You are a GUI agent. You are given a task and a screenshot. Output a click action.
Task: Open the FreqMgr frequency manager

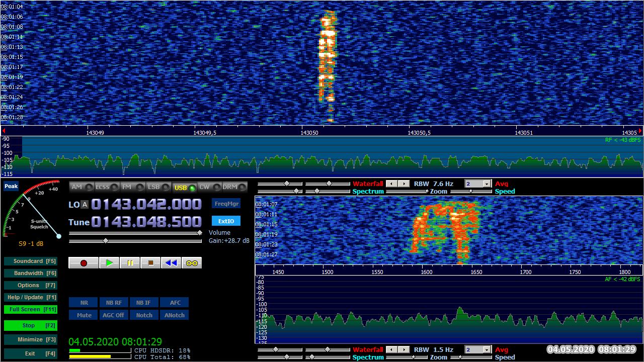point(226,204)
